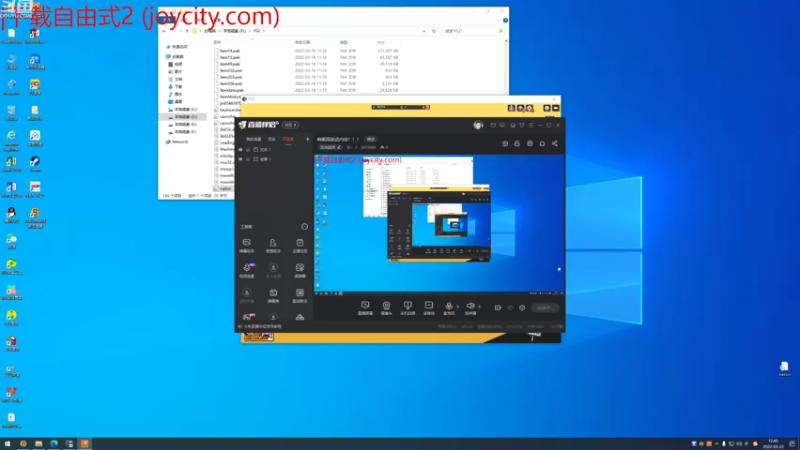This screenshot has width=800, height=450.
Task: Toggle visibility eye for the first source row
Action: pyautogui.click(x=240, y=150)
